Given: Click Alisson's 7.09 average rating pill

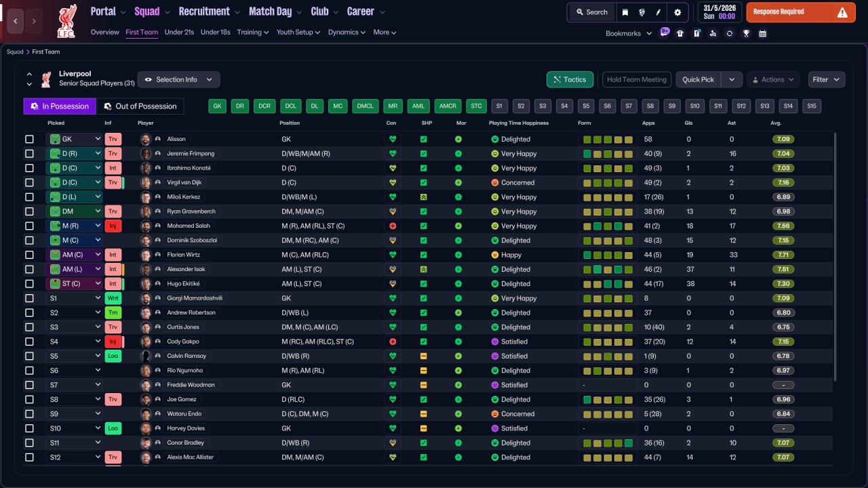Looking at the screenshot, I should click(x=783, y=139).
